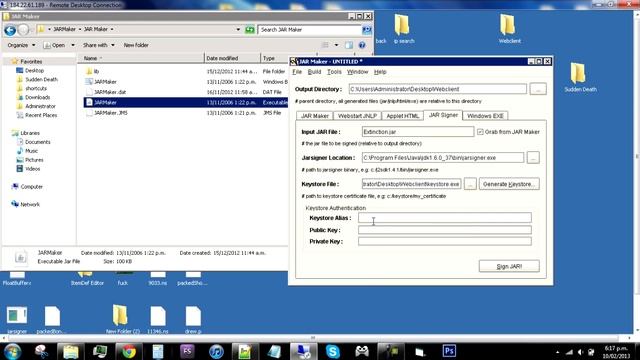Screen dimensions: 640x360
Task: Open Share with dropdown
Action: (x=99, y=45)
